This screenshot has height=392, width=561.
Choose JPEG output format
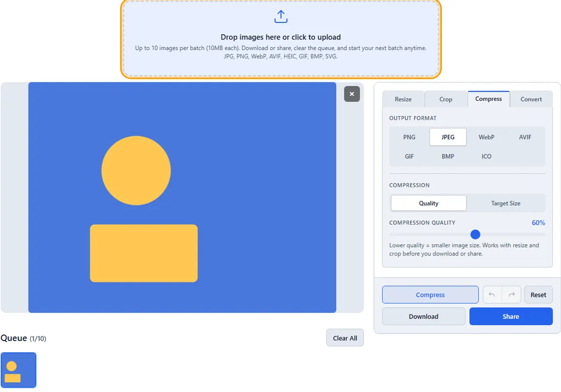(448, 137)
